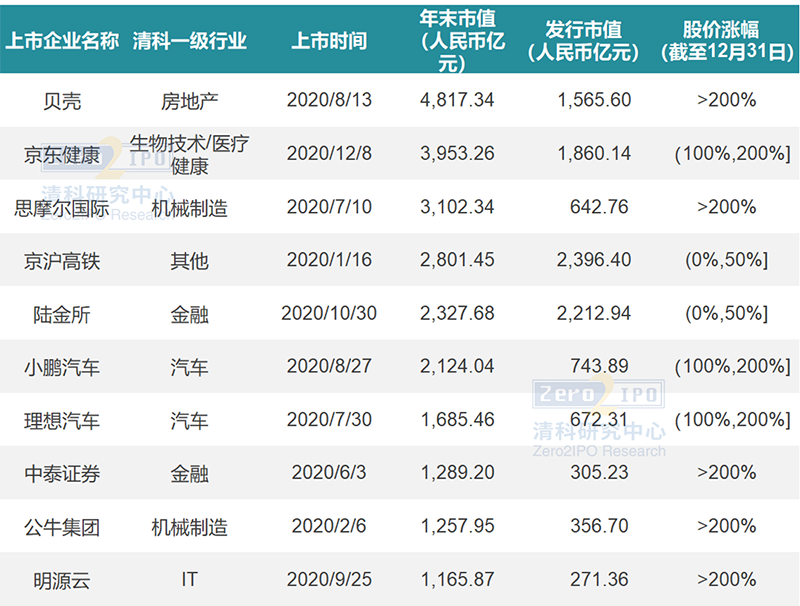Click the issue value 1,565.60
800x606 pixels.
pos(594,100)
